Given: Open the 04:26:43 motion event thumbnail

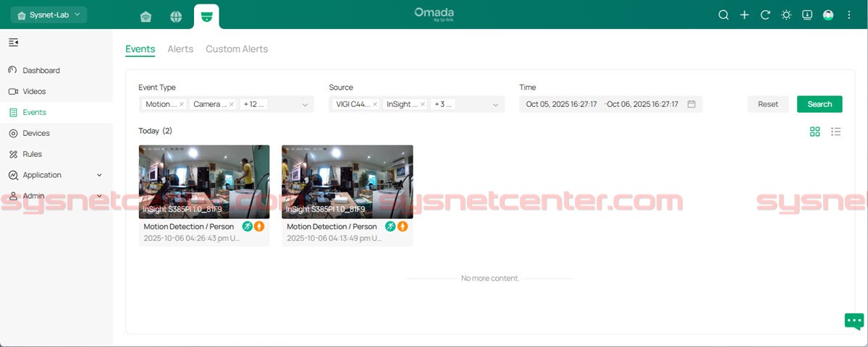Looking at the screenshot, I should tap(204, 181).
